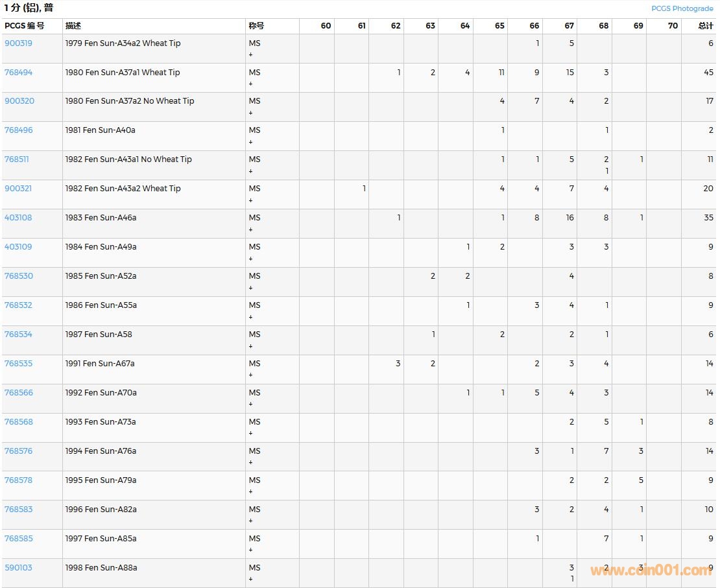The width and height of the screenshot is (720, 588).
Task: Click PCGS number 768494 link
Action: (x=18, y=73)
